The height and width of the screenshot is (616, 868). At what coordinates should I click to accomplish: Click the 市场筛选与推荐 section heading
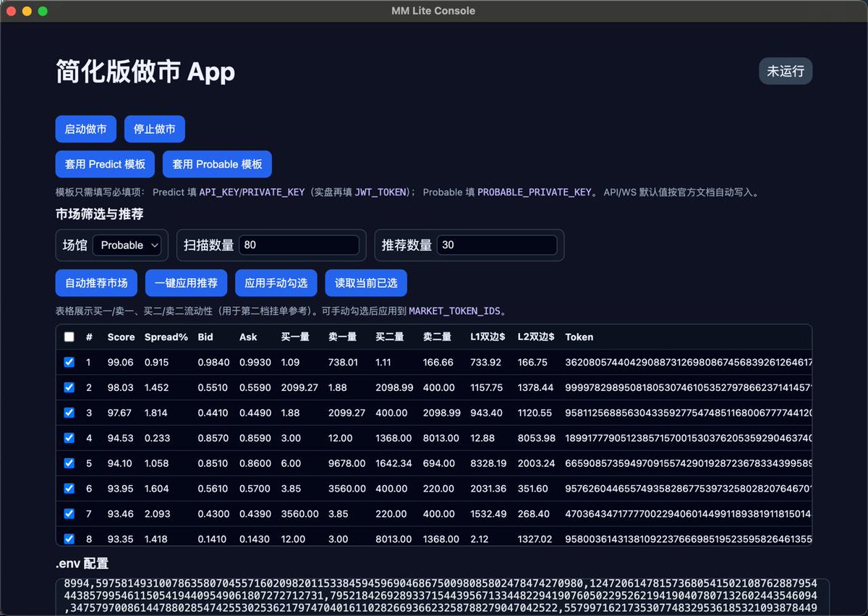tap(100, 214)
